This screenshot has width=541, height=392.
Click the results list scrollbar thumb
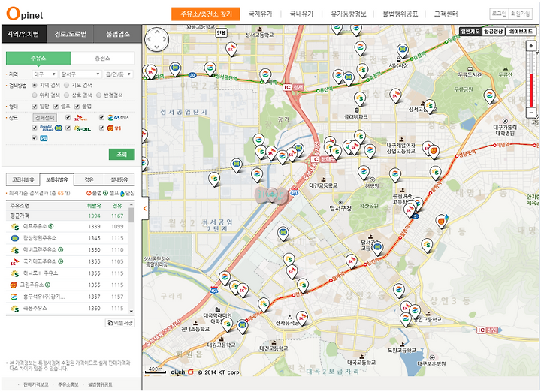[x=131, y=215]
